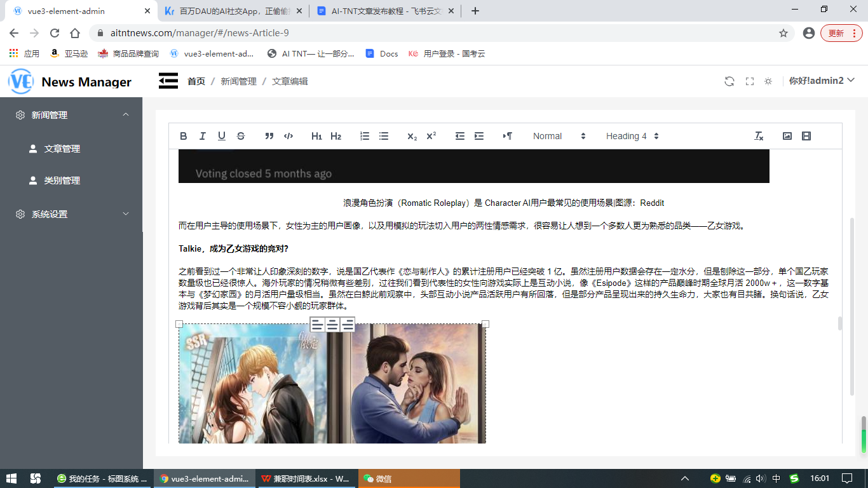Open the Normal font size dropdown
868x488 pixels.
pos(559,136)
